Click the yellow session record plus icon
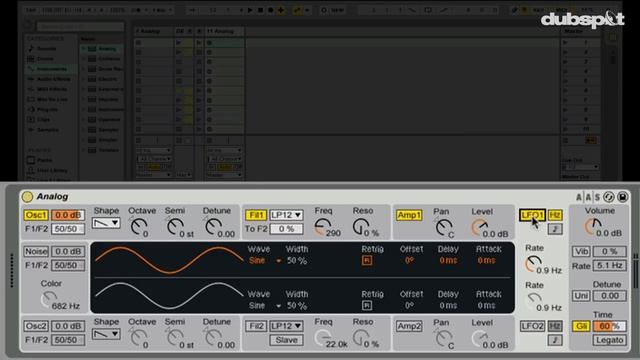This screenshot has width=640, height=360. coord(281,10)
